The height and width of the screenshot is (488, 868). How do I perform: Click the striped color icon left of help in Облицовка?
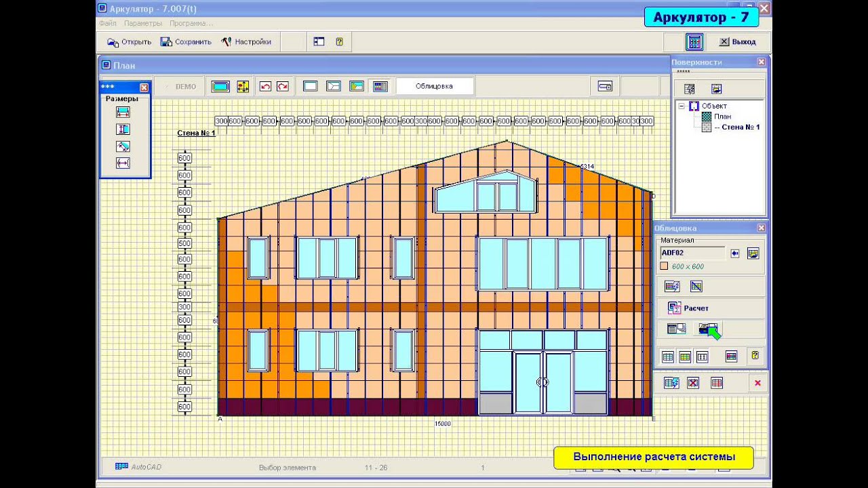coord(731,356)
